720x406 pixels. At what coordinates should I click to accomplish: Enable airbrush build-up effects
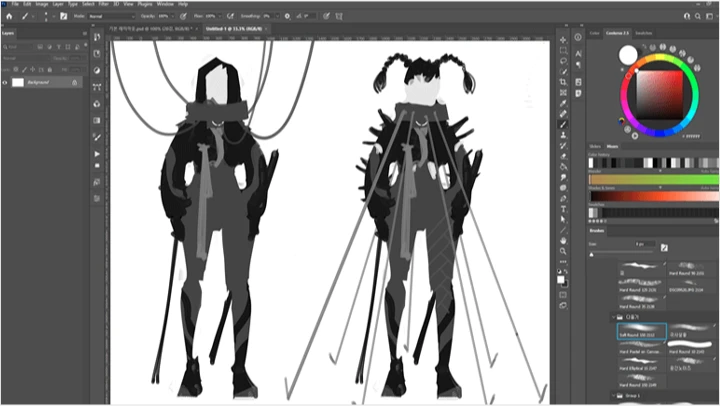[231, 16]
